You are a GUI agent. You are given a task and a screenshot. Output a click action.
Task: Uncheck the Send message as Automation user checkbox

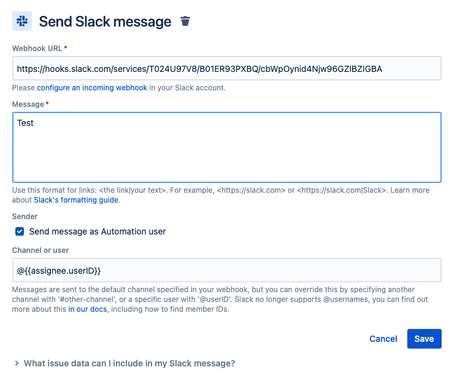click(x=20, y=231)
